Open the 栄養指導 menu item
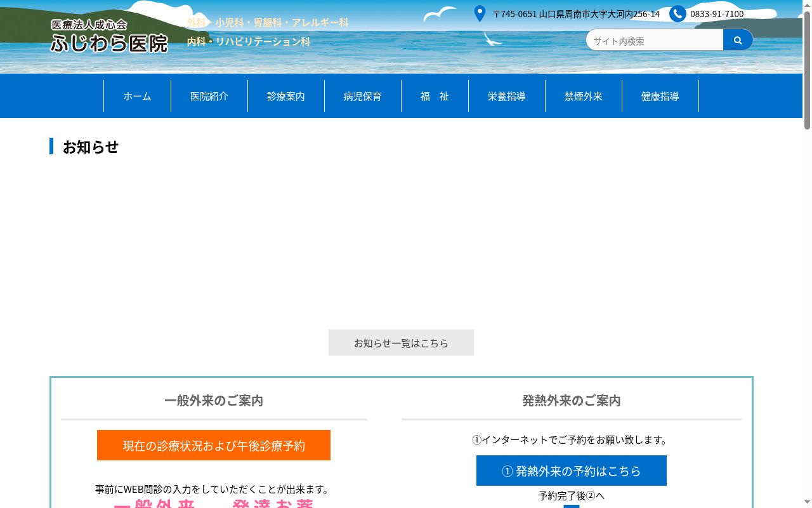 pos(507,96)
